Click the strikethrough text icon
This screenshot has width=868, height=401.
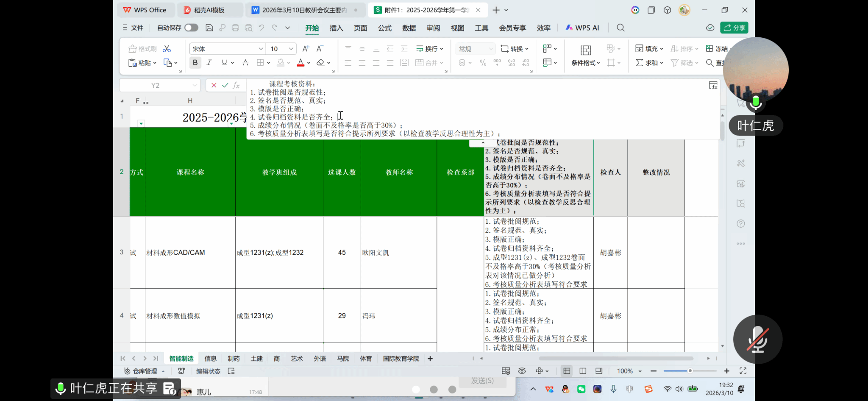pos(245,63)
